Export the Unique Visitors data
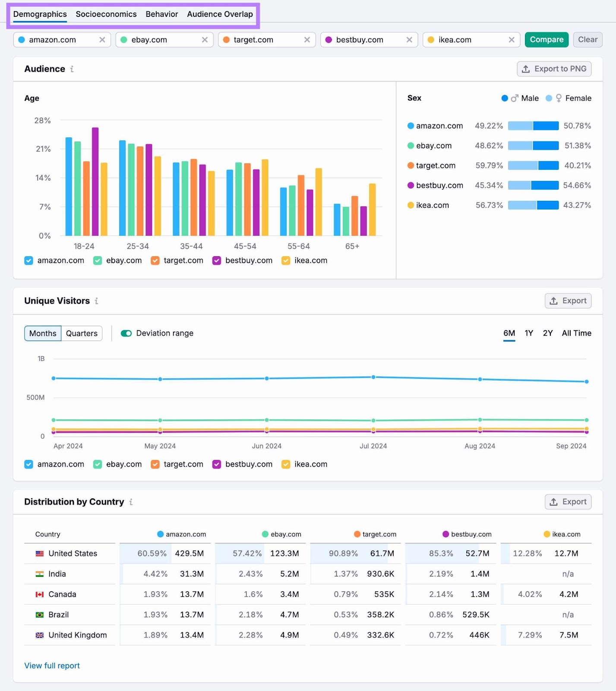This screenshot has height=691, width=616. click(x=568, y=301)
